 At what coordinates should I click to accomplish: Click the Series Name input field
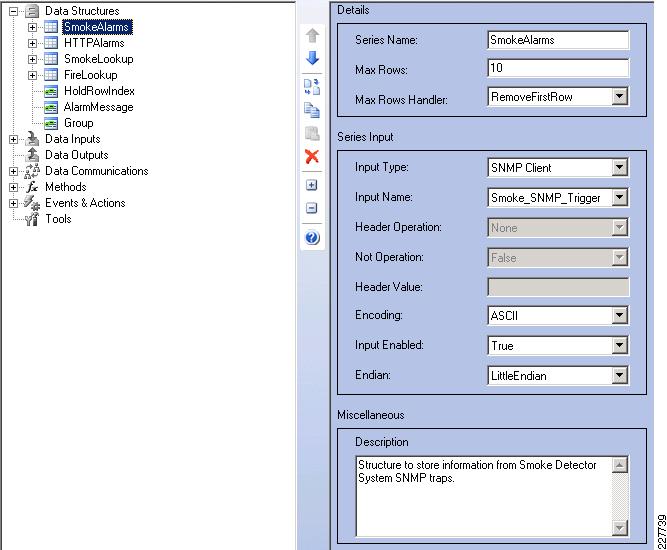click(x=558, y=40)
